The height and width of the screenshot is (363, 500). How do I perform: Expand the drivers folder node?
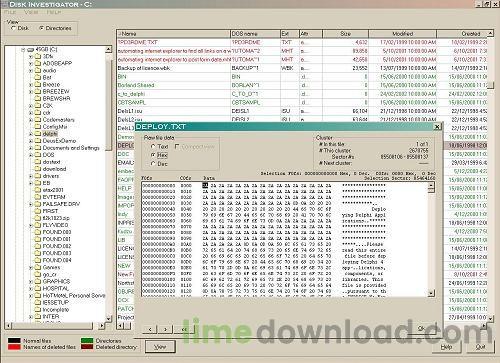tap(31, 176)
